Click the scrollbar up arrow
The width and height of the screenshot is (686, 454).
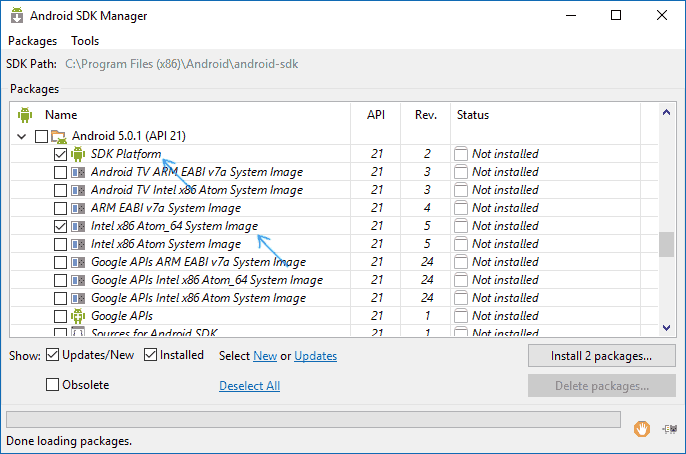666,112
